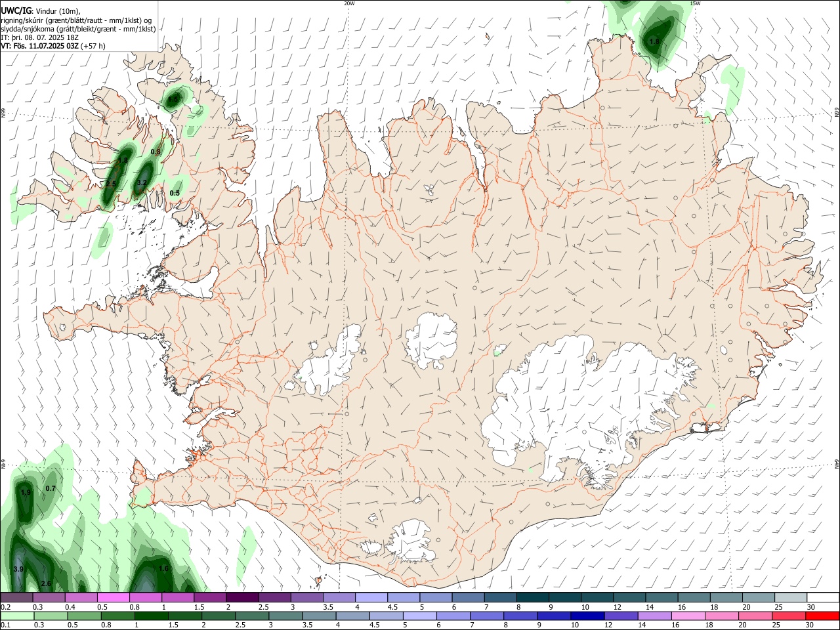Image resolution: width=840 pixels, height=630 pixels.
Task: Click the '15W' longitude label
Action: click(695, 3)
